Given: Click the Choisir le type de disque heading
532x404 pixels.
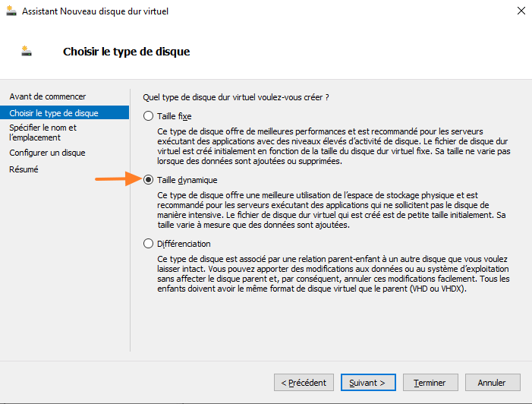Looking at the screenshot, I should 126,52.
